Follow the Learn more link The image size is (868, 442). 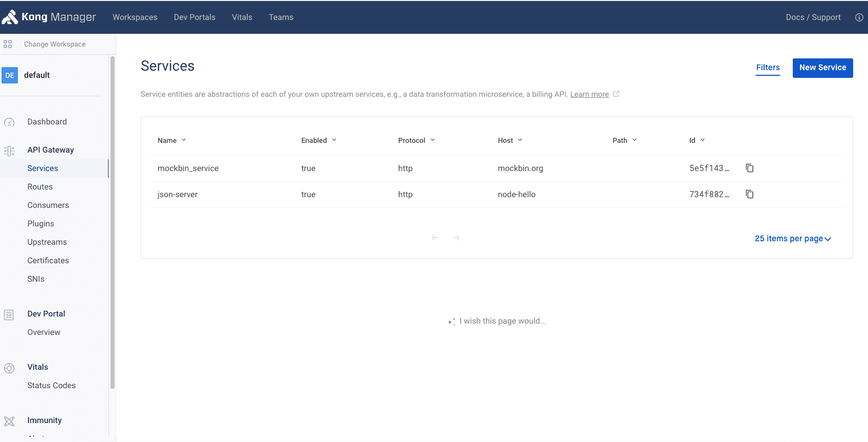click(590, 94)
